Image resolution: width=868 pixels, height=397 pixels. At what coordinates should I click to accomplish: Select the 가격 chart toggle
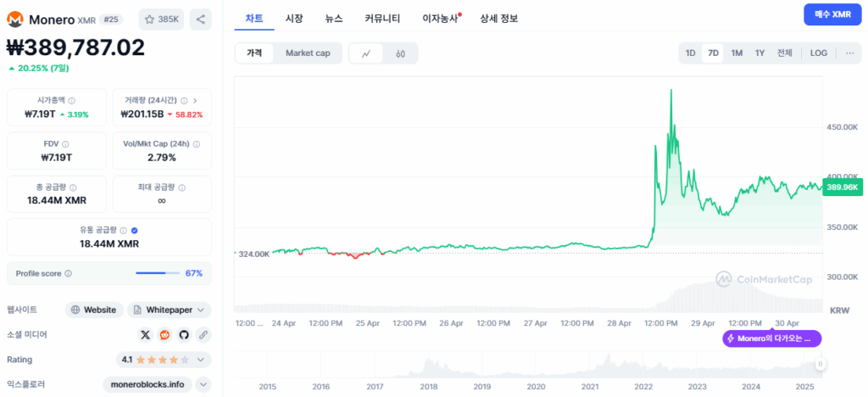(x=254, y=53)
